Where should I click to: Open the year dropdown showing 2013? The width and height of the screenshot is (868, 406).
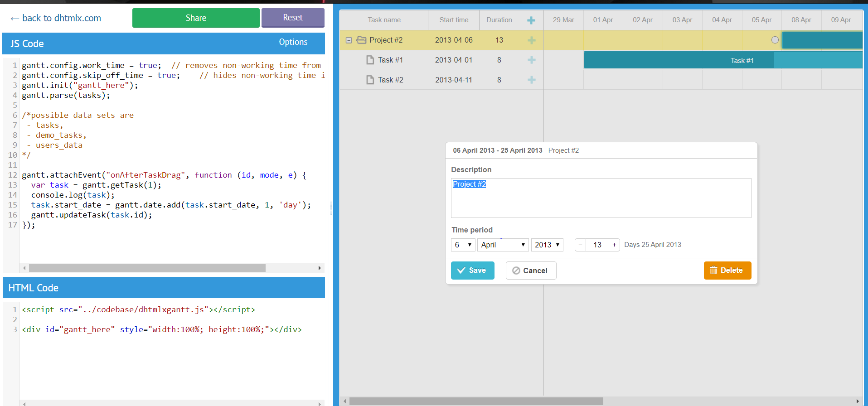547,245
